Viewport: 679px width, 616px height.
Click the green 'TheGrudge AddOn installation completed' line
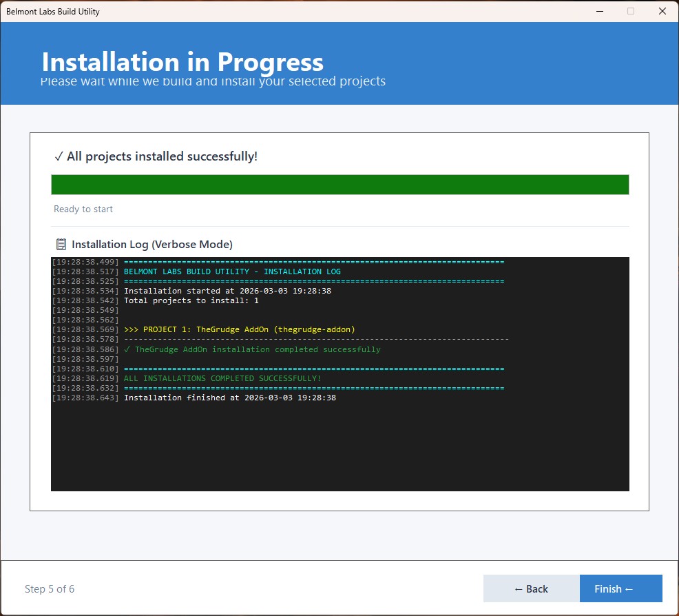(252, 349)
